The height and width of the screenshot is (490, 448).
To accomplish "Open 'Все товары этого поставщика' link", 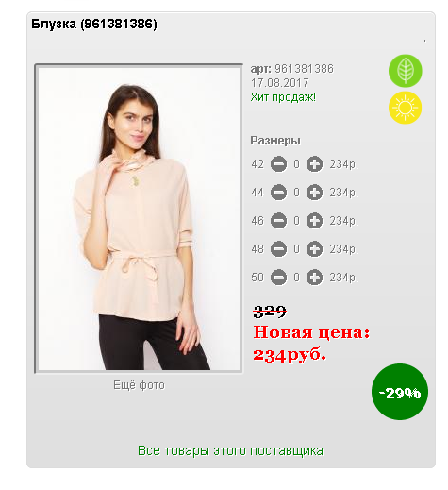I will pos(230,450).
